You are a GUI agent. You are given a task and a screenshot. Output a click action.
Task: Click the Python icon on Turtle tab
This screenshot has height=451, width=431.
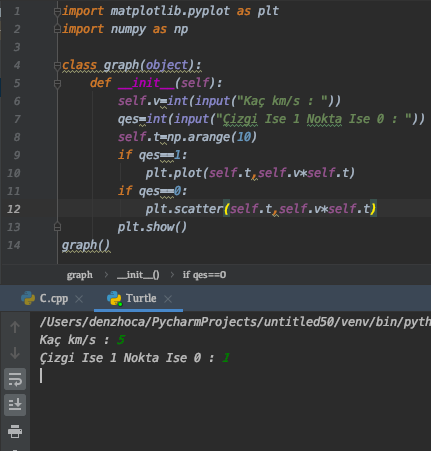point(114,298)
